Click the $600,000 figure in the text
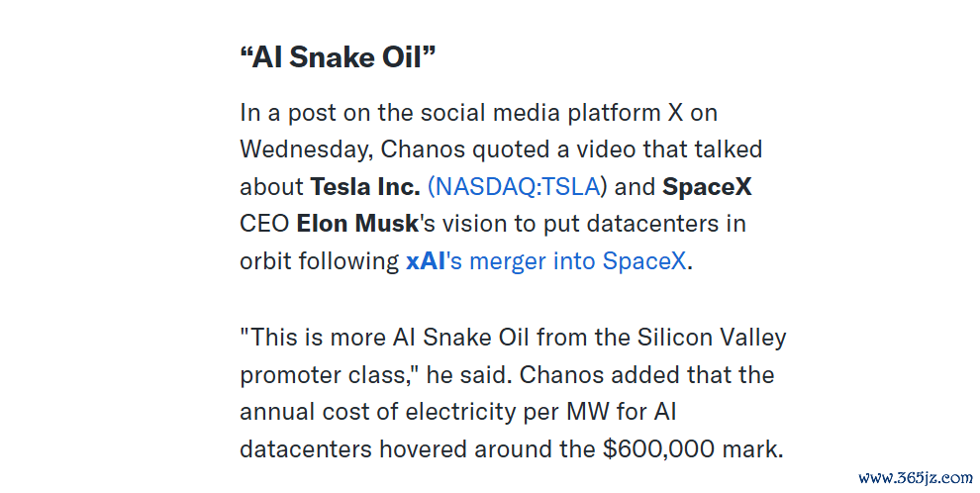Screen dimensions: 980x493 tap(658, 449)
